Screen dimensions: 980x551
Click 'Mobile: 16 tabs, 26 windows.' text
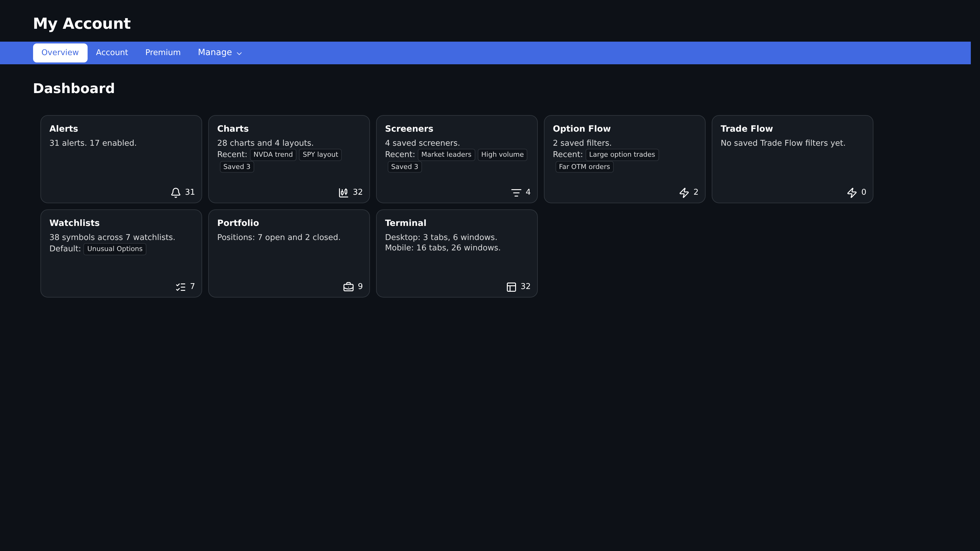[x=443, y=248]
